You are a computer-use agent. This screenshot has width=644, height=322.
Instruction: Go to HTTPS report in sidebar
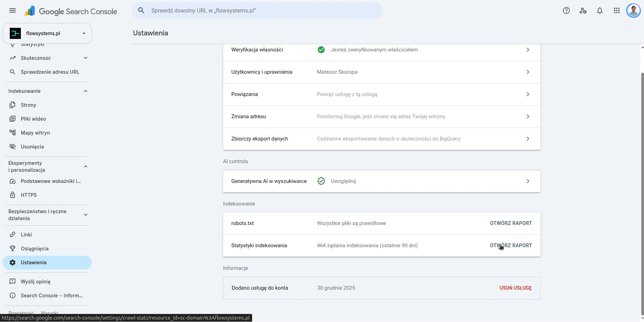tap(47, 195)
